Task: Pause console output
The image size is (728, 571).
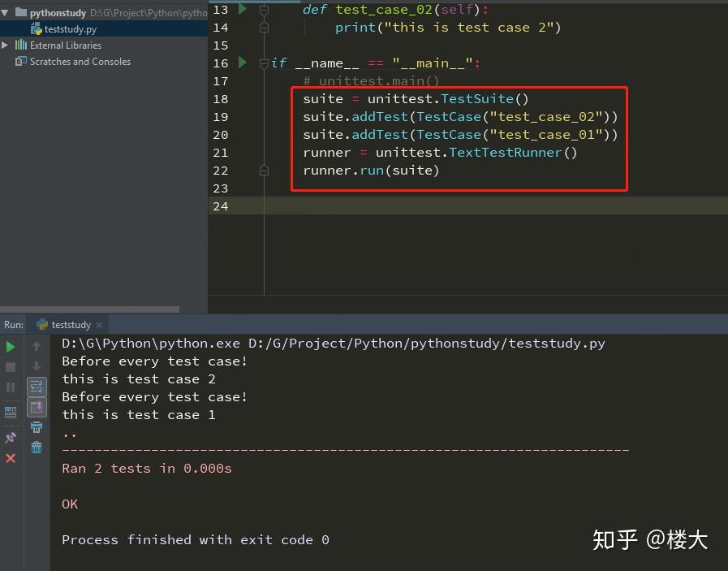Action: [x=11, y=387]
